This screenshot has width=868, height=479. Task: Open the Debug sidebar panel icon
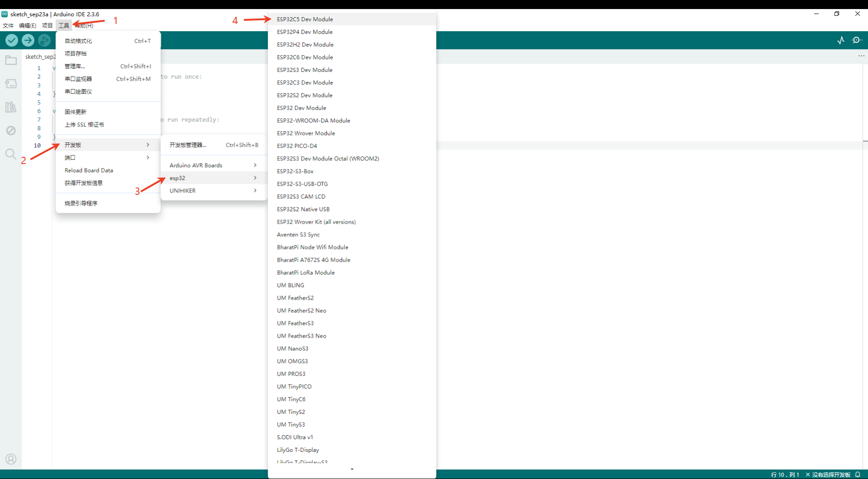click(11, 131)
